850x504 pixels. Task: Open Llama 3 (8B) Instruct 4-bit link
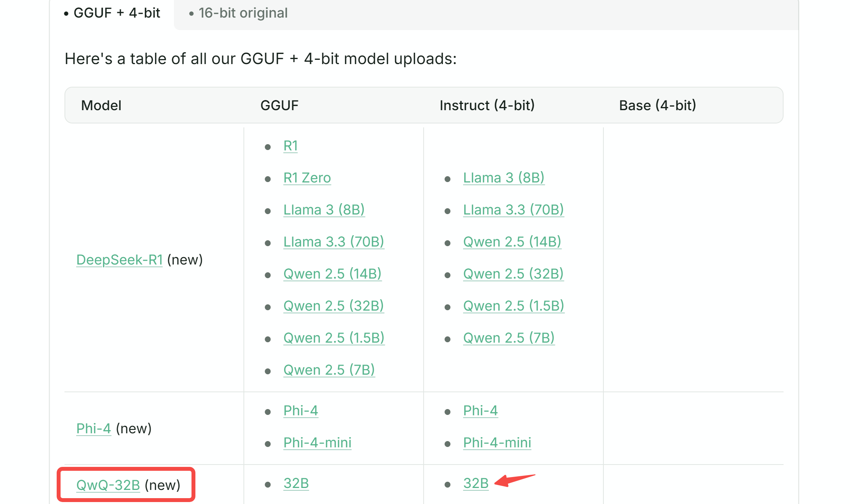tap(503, 178)
